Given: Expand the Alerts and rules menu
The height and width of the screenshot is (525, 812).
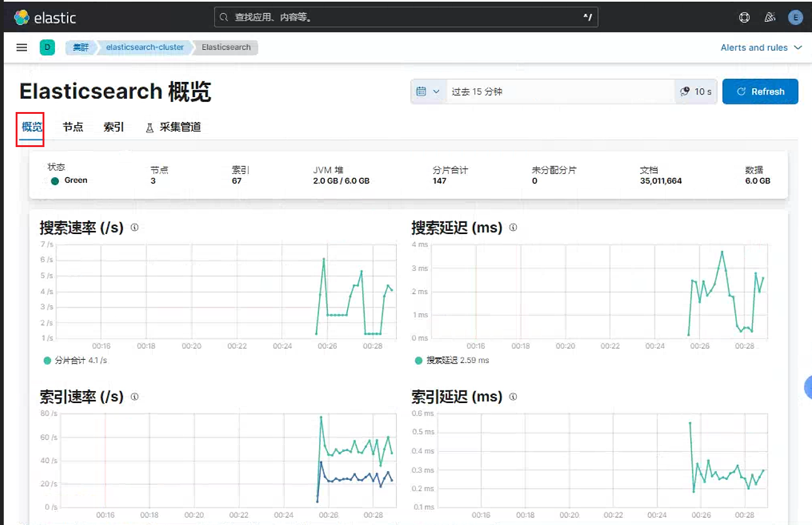Looking at the screenshot, I should tap(761, 48).
